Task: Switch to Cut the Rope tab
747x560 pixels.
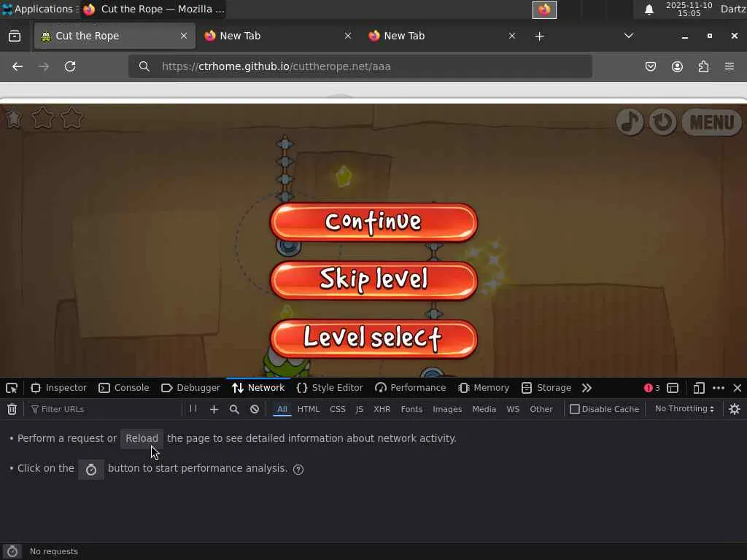Action: [115, 36]
